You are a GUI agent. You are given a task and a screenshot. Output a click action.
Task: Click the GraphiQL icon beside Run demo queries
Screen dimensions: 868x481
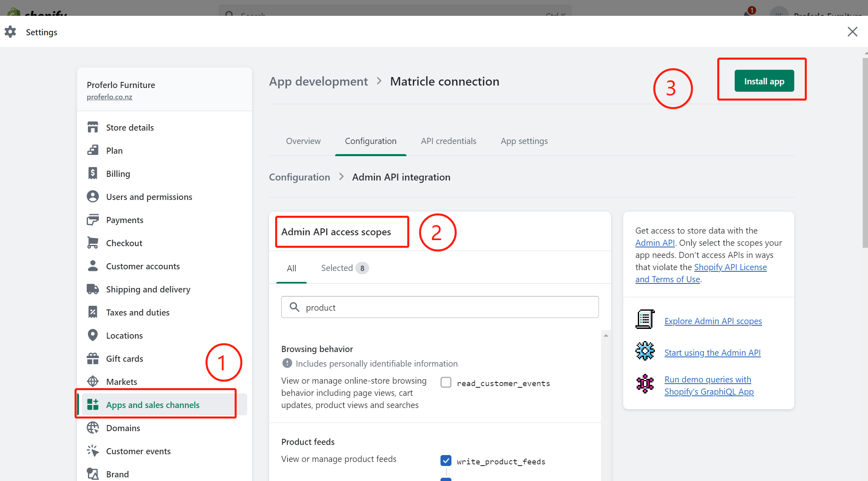tap(645, 384)
